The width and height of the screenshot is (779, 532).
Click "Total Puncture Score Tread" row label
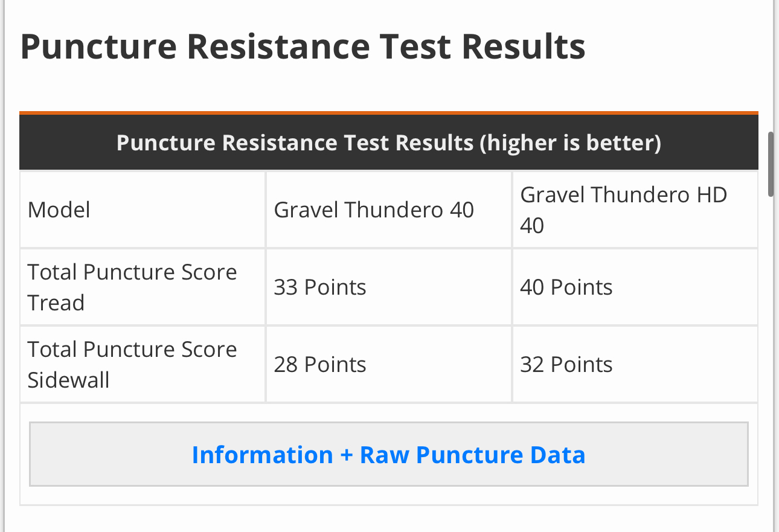[132, 287]
